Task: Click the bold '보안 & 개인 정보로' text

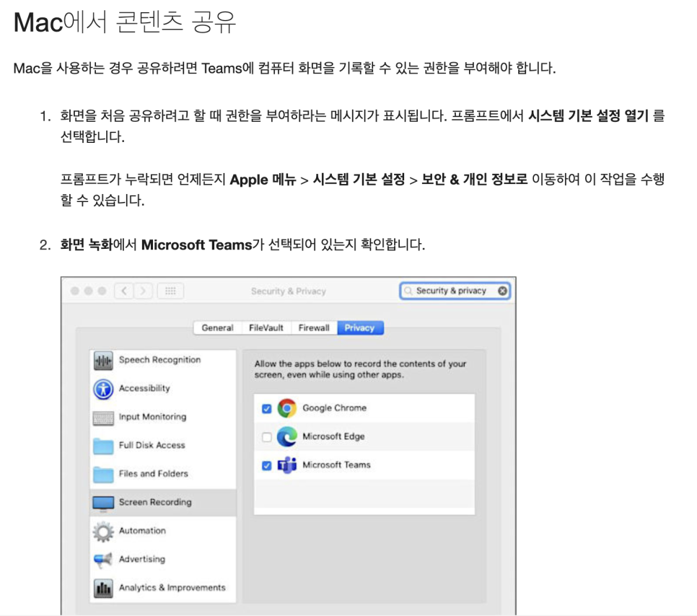Action: point(474,180)
